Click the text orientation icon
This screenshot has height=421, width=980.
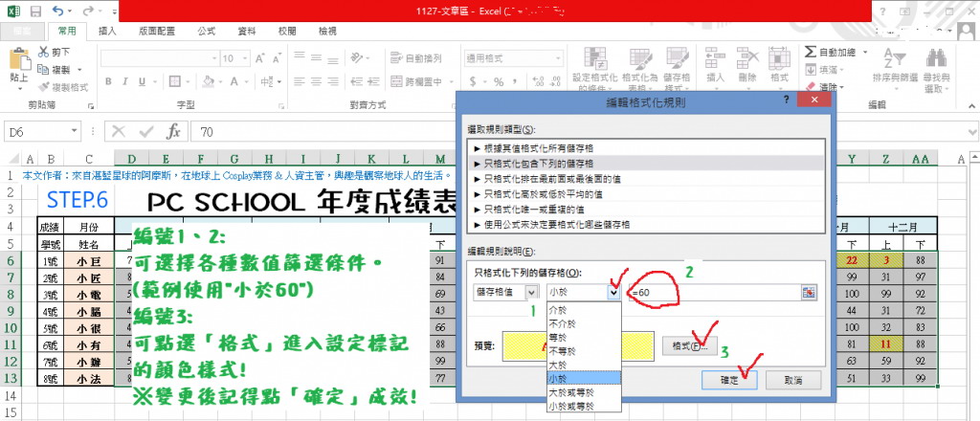click(x=357, y=58)
